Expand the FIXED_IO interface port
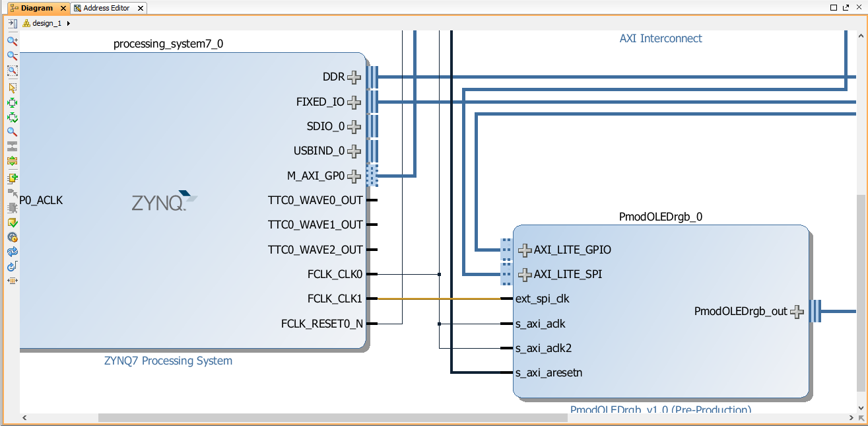The height and width of the screenshot is (426, 868). click(x=354, y=102)
